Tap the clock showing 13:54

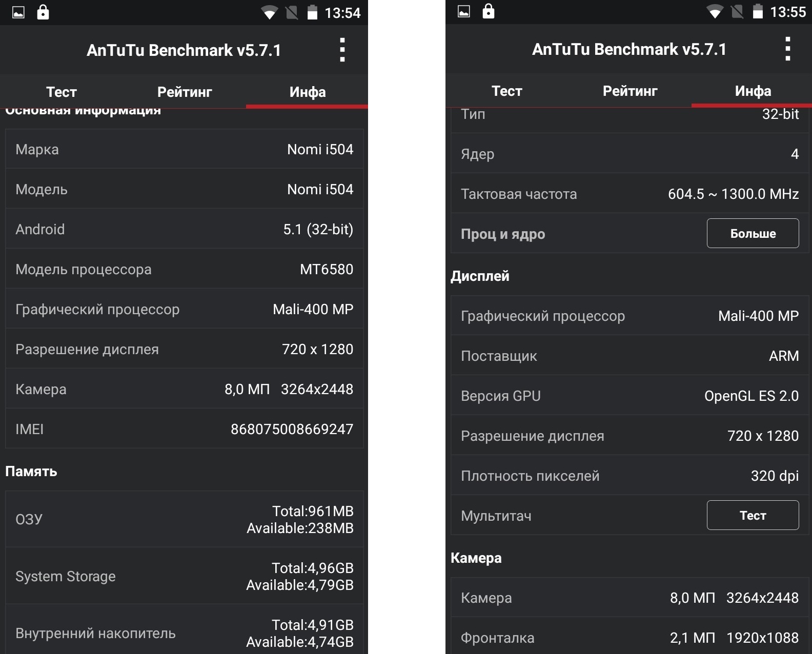pyautogui.click(x=342, y=13)
